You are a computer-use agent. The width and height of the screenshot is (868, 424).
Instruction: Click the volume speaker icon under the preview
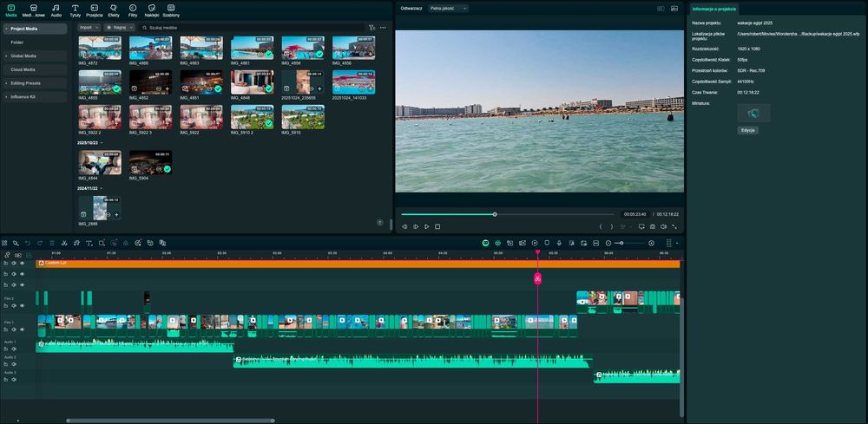click(663, 226)
